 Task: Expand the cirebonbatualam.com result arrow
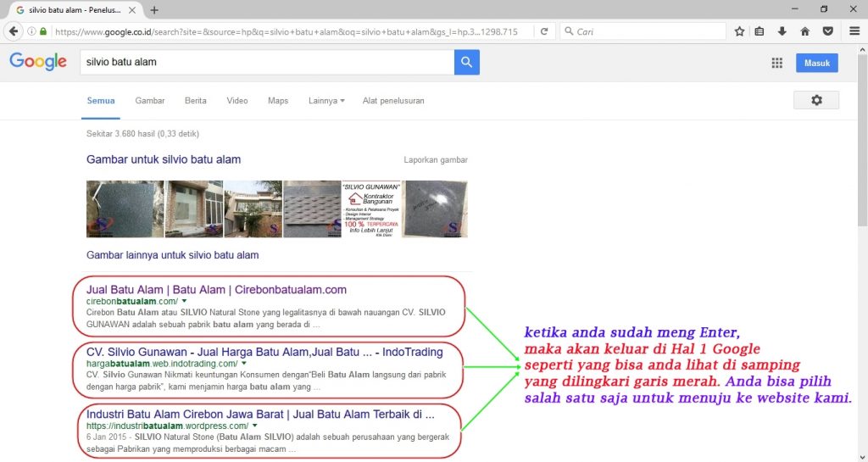[184, 302]
